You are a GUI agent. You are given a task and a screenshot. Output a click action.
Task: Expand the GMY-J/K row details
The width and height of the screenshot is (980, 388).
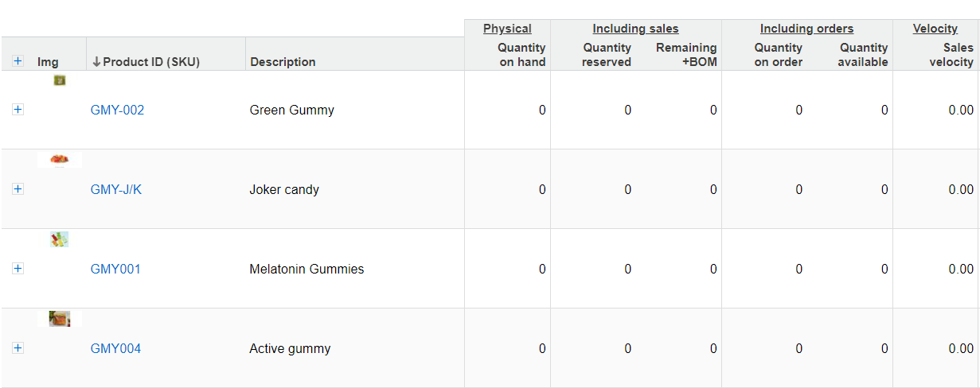click(x=18, y=189)
